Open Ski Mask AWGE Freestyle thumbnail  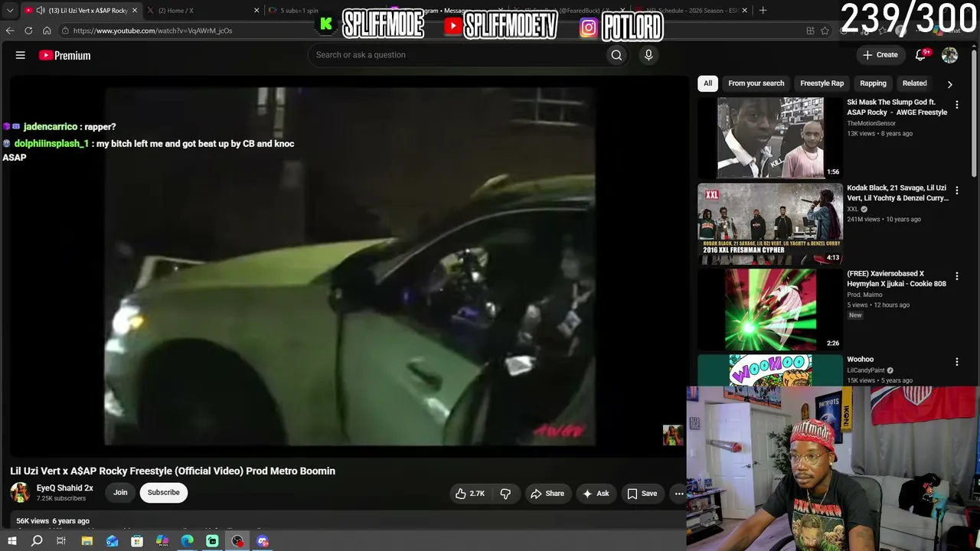point(770,138)
